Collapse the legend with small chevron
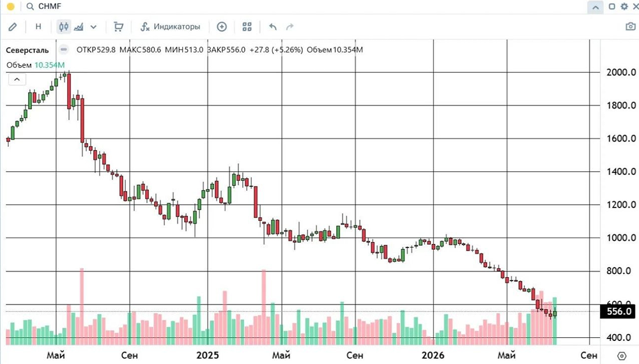The image size is (639, 364). tap(17, 79)
